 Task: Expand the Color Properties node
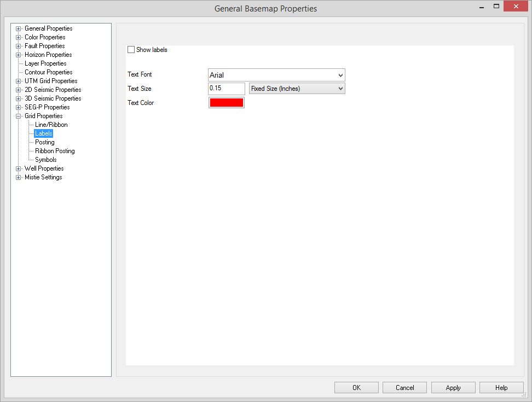(19, 37)
